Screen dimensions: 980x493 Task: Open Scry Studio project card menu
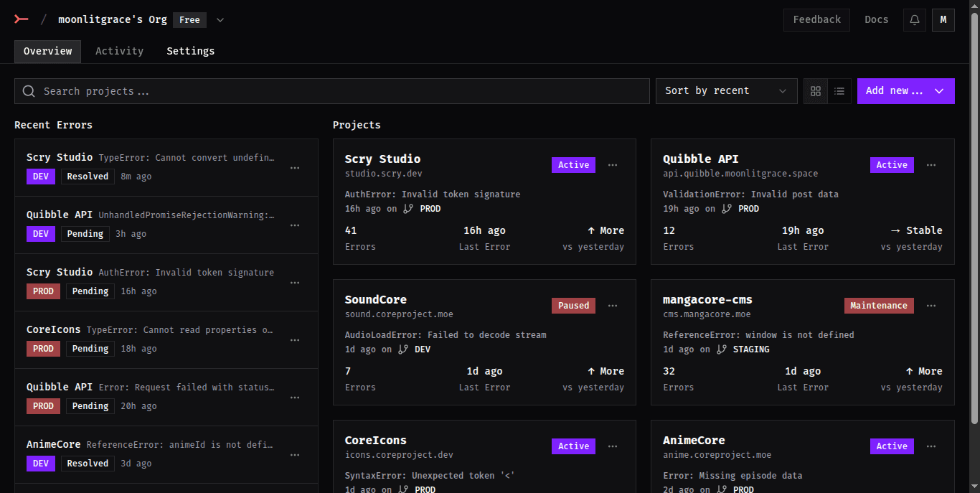point(613,165)
